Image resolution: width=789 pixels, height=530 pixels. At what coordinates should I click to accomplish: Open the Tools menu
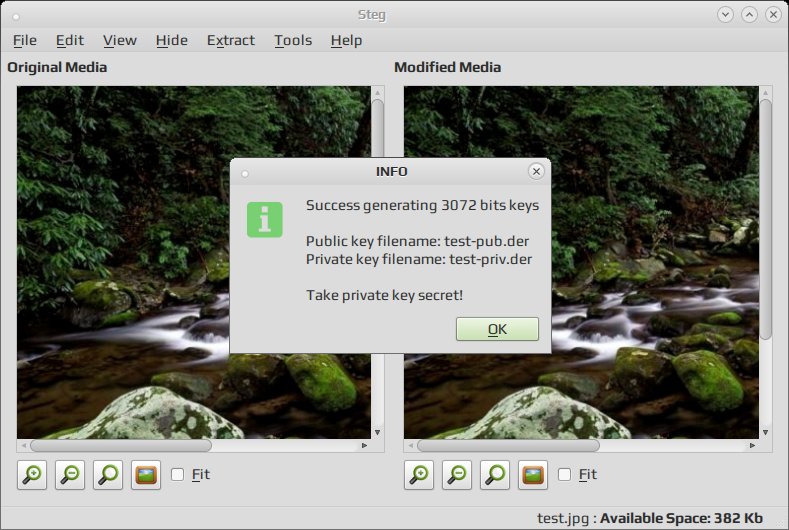(293, 40)
